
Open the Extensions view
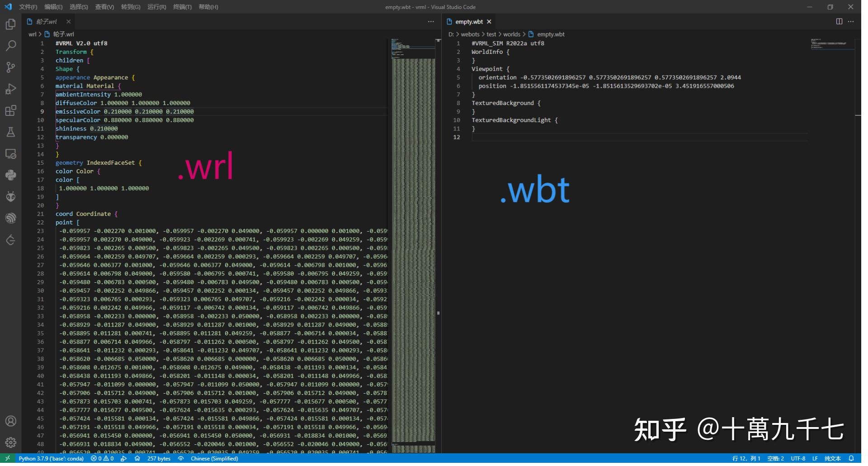point(11,110)
